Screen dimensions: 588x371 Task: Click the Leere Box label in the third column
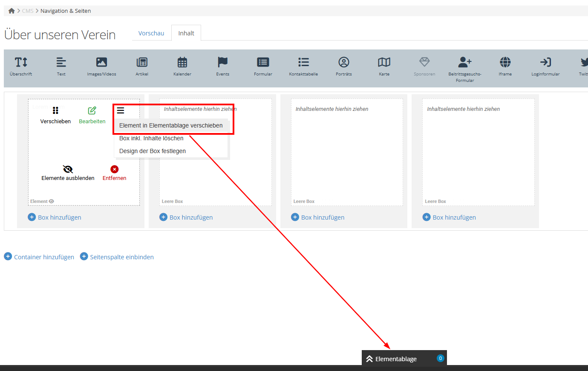304,201
